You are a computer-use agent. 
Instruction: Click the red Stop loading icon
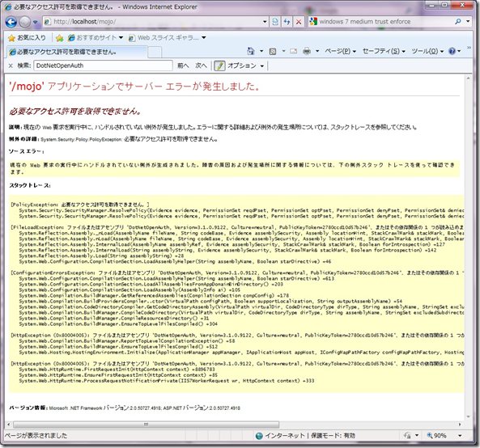coord(299,22)
